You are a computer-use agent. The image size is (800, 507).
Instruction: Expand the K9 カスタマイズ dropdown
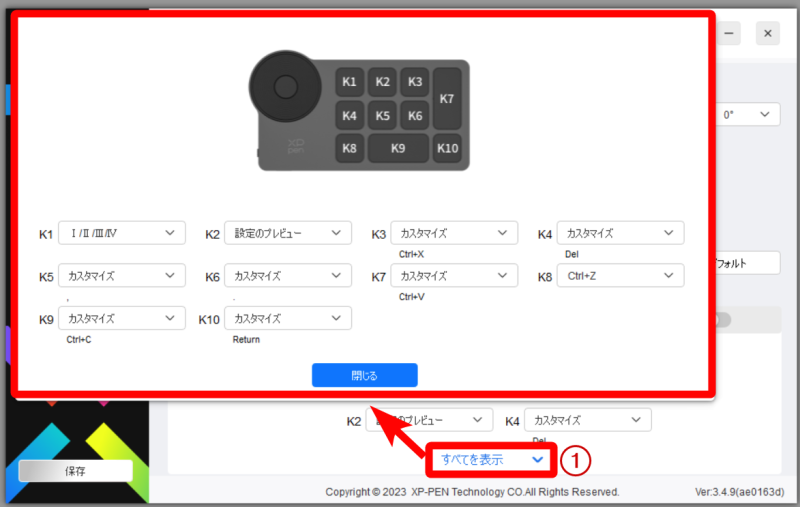tap(122, 318)
